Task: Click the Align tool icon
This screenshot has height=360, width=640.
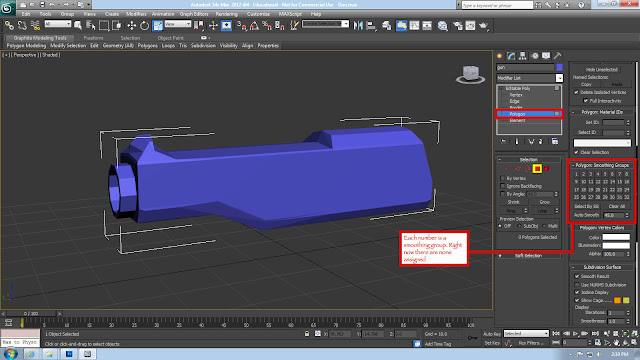Action: pyautogui.click(x=371, y=26)
